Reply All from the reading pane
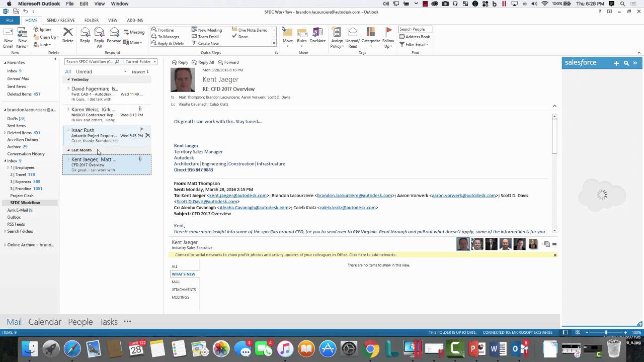 (203, 62)
